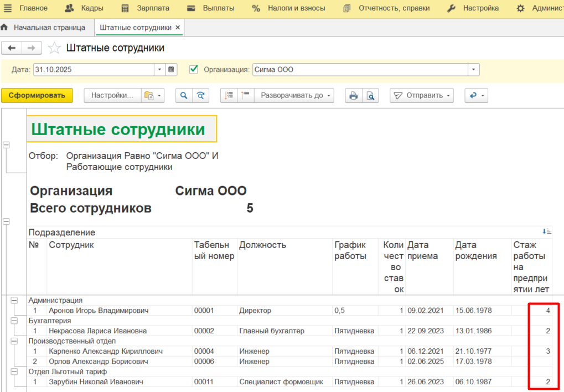Collapse the report header section
564x392 pixels.
pyautogui.click(x=6, y=145)
